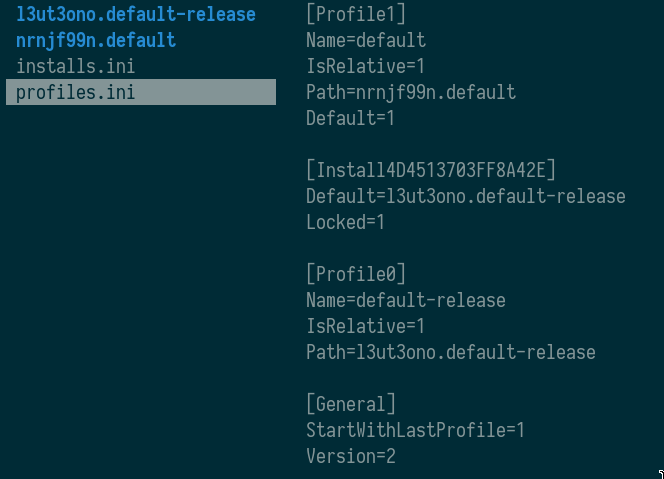Click the [General] section header
Viewport: 664px width, 479px height.
(x=351, y=404)
